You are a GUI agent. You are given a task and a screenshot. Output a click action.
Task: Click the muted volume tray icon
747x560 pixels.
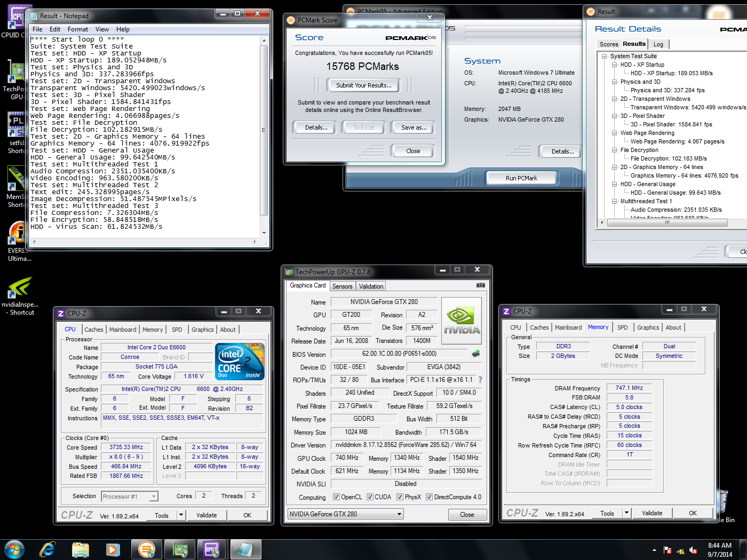(693, 550)
